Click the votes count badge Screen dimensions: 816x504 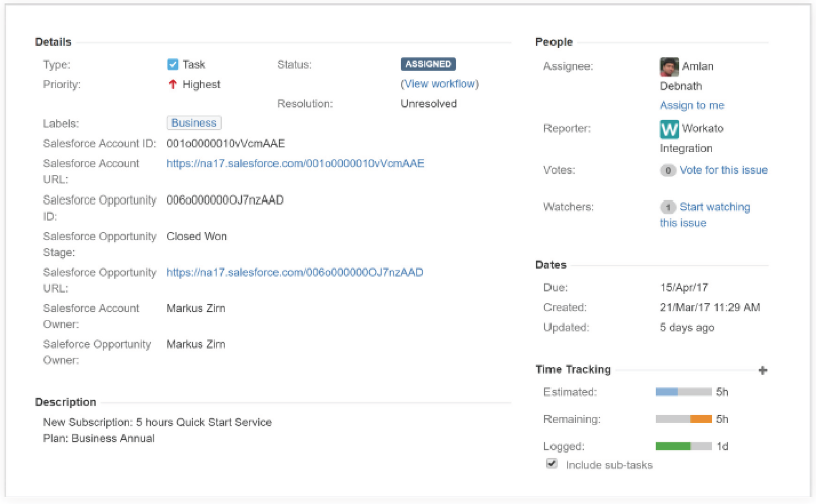(x=667, y=170)
